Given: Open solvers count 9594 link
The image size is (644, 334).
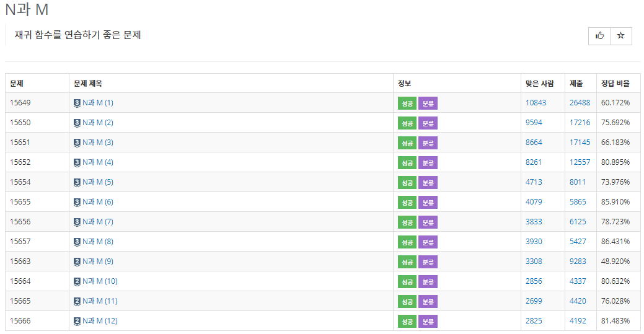Looking at the screenshot, I should (x=534, y=123).
